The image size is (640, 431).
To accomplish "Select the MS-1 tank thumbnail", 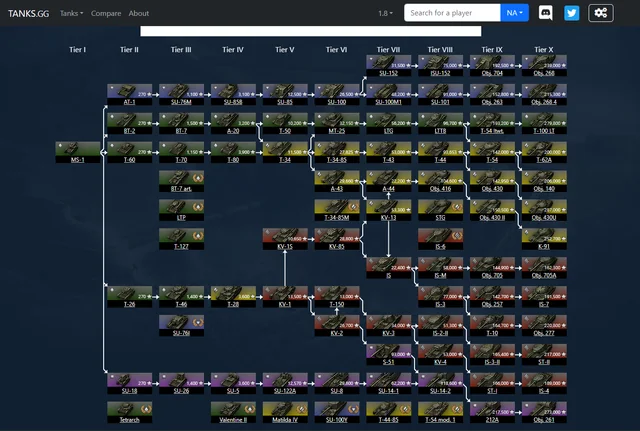I will (x=78, y=152).
